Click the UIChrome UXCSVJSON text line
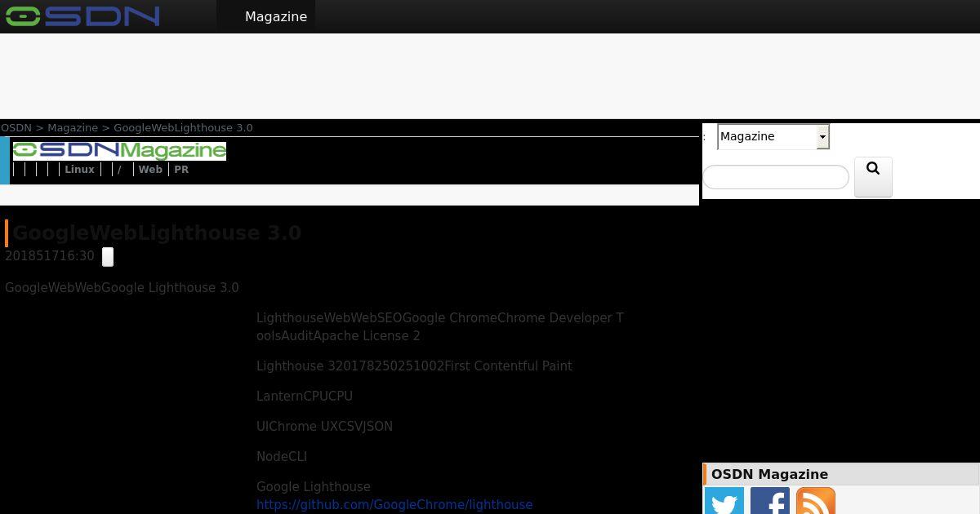This screenshot has width=980, height=514. point(324,427)
